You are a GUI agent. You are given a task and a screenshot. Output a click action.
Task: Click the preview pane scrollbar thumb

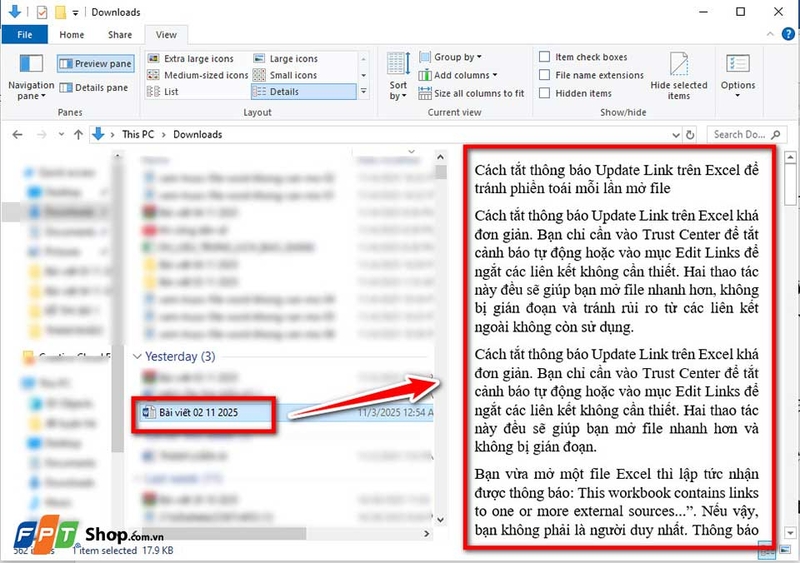(x=790, y=184)
